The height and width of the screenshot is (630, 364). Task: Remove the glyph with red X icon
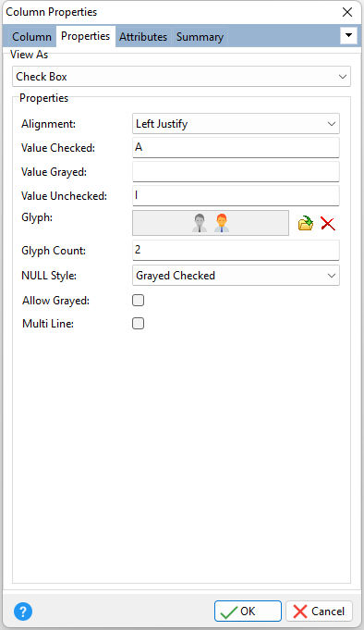[328, 223]
